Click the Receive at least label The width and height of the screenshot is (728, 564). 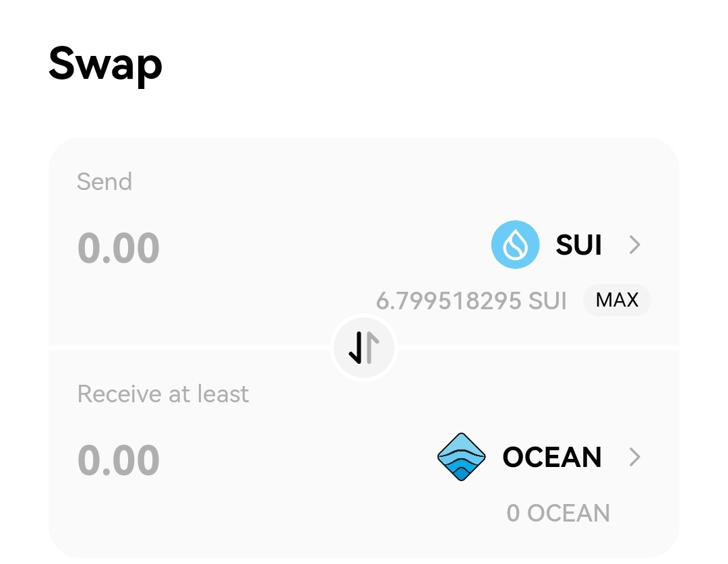coord(163,394)
